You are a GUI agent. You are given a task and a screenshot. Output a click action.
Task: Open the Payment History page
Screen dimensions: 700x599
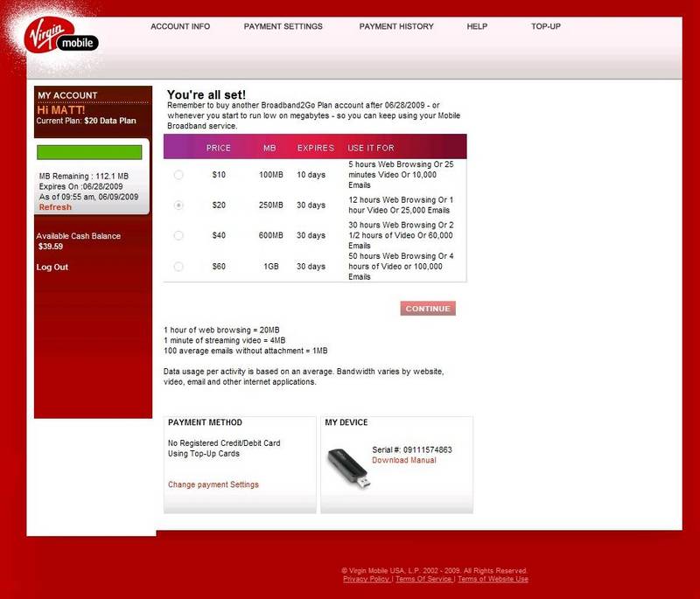coord(395,26)
